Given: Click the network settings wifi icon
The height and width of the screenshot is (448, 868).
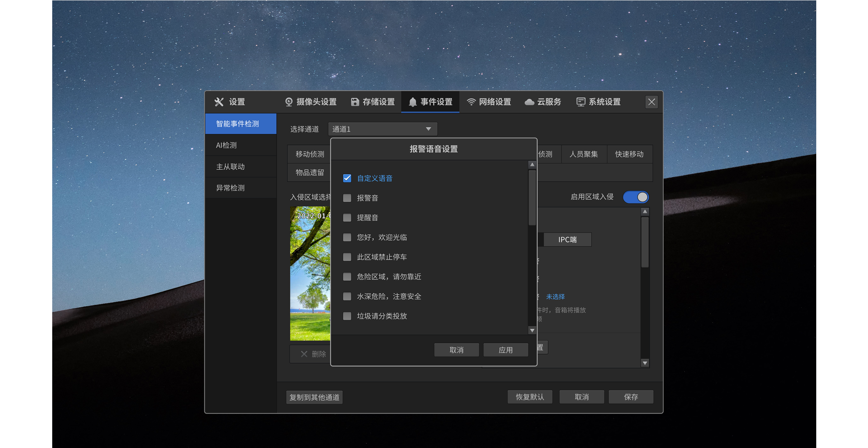Looking at the screenshot, I should pyautogui.click(x=471, y=102).
